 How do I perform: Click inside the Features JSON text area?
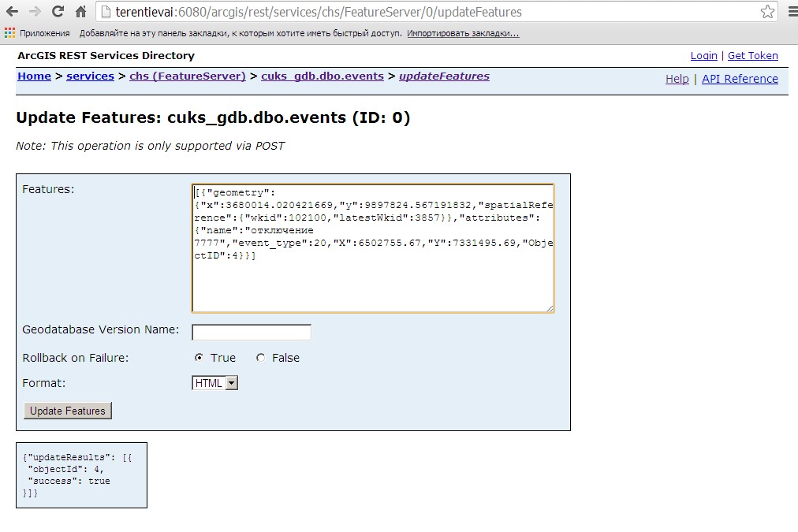point(373,248)
